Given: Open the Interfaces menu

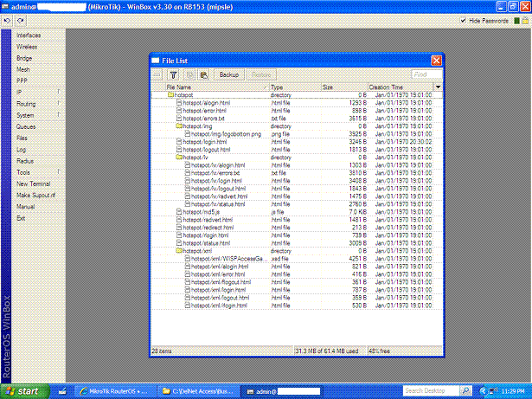Looking at the screenshot, I should pyautogui.click(x=29, y=35).
